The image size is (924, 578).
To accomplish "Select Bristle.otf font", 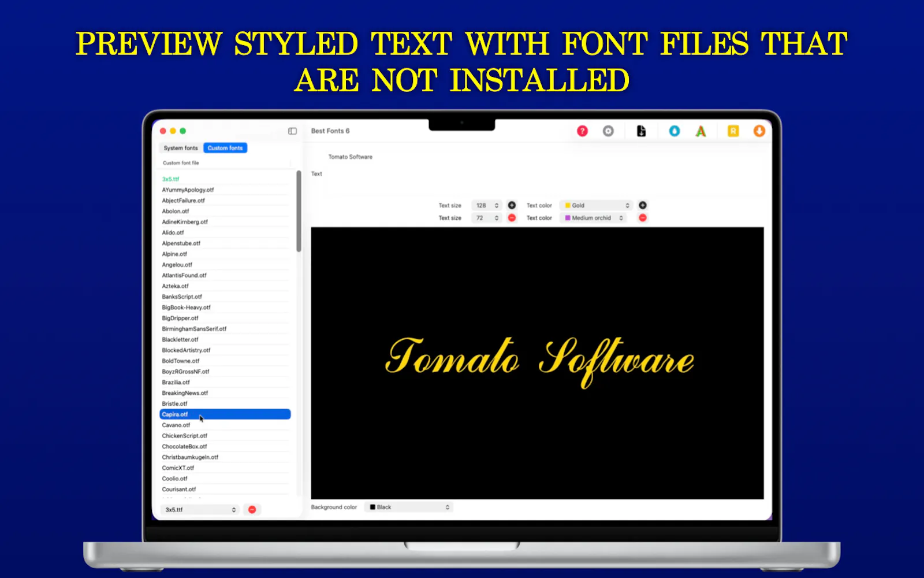I will (225, 403).
